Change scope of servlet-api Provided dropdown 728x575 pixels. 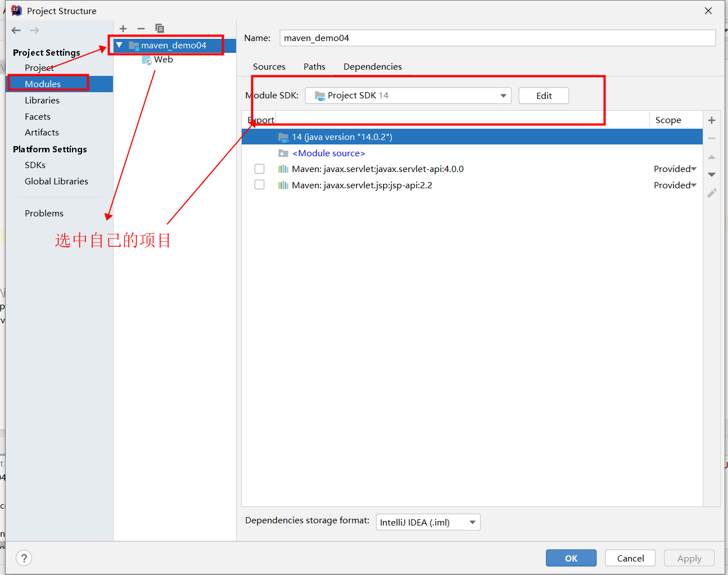click(675, 169)
